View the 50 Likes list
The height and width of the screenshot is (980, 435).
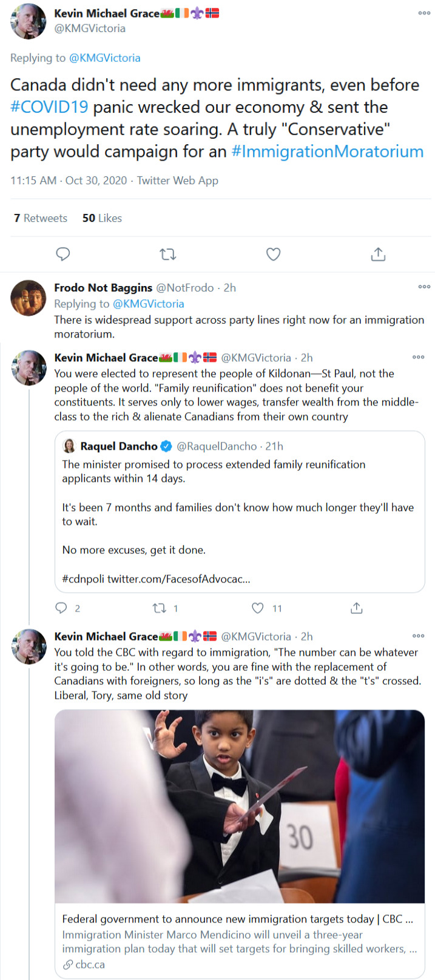coord(102,218)
